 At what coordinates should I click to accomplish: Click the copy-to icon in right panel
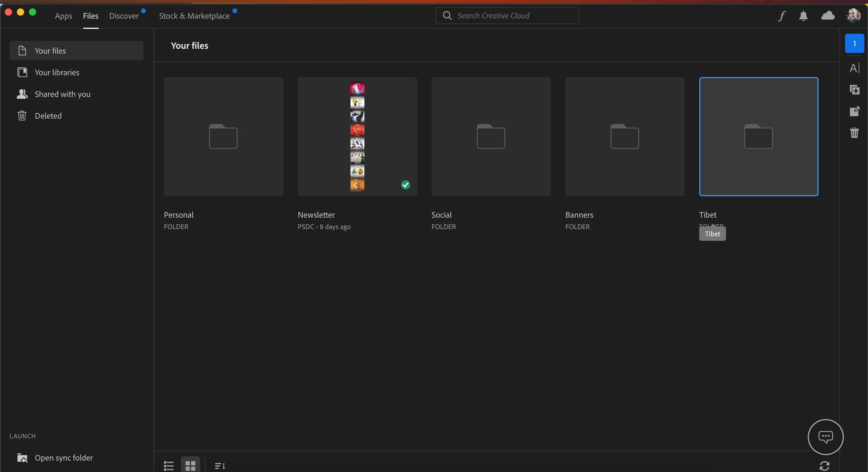click(x=854, y=90)
